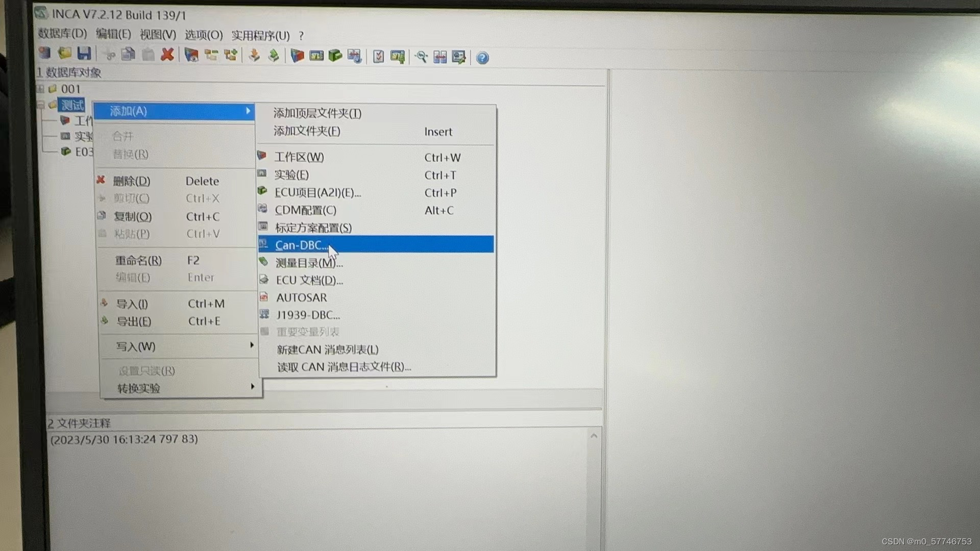Viewport: 980px width, 551px height.
Task: Choose J1939-DBC... menu entry
Action: [308, 315]
